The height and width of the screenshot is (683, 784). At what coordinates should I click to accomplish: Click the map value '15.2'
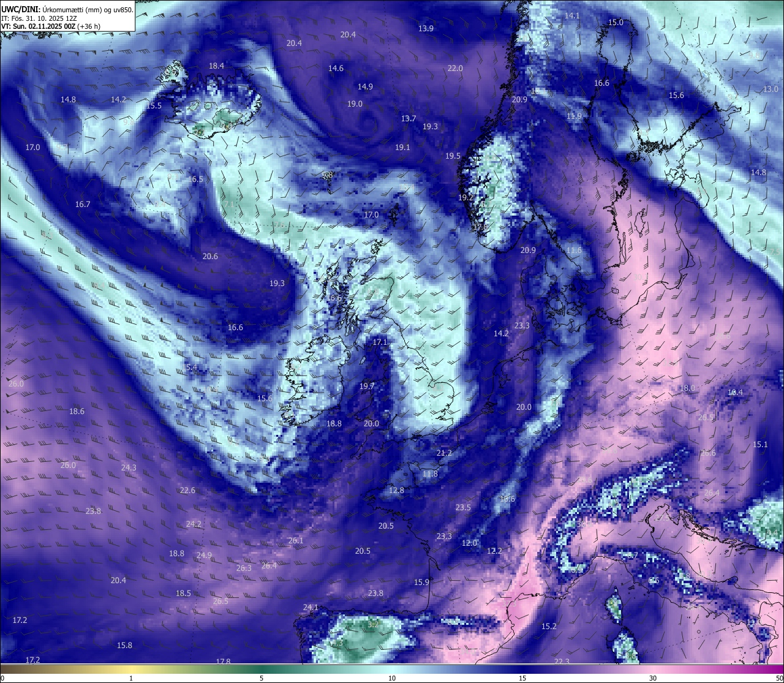(549, 627)
